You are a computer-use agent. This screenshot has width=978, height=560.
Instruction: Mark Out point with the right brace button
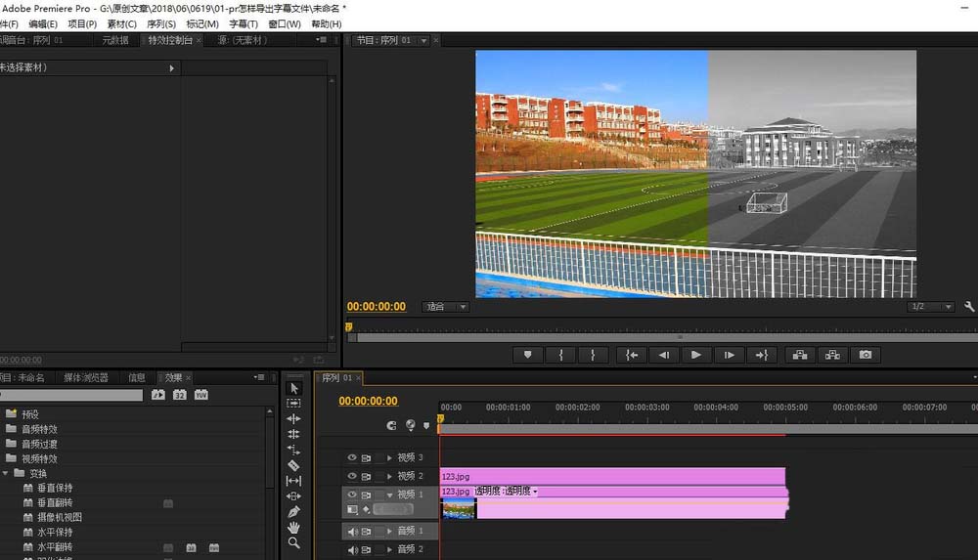593,355
